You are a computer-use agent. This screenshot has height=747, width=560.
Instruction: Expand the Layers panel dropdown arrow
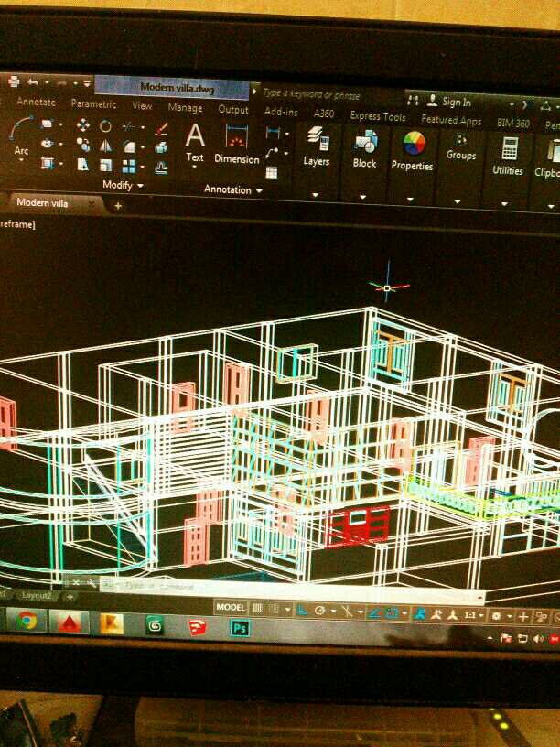315,195
